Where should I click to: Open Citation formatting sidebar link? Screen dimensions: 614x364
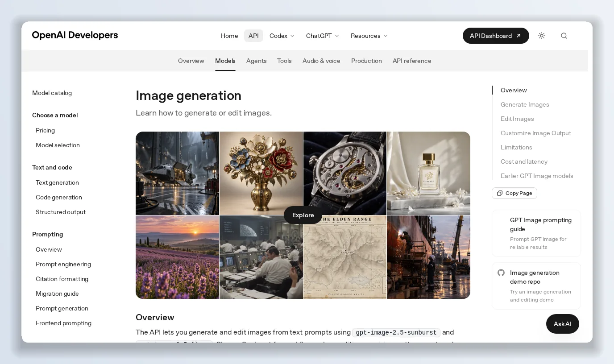pos(62,279)
